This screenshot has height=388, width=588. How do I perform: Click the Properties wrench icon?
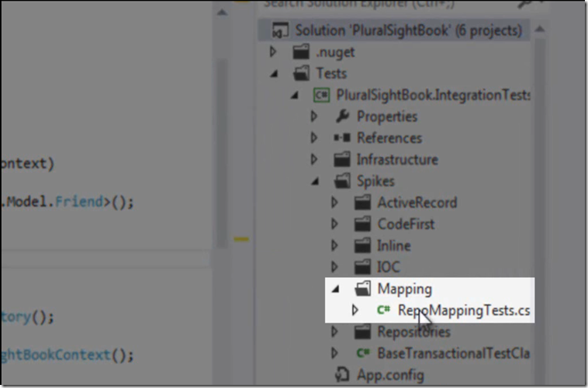[342, 116]
